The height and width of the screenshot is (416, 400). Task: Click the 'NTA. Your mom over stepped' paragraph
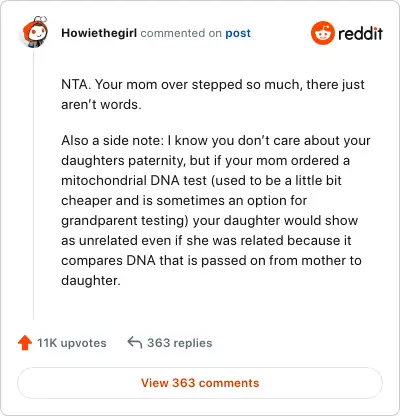[213, 95]
